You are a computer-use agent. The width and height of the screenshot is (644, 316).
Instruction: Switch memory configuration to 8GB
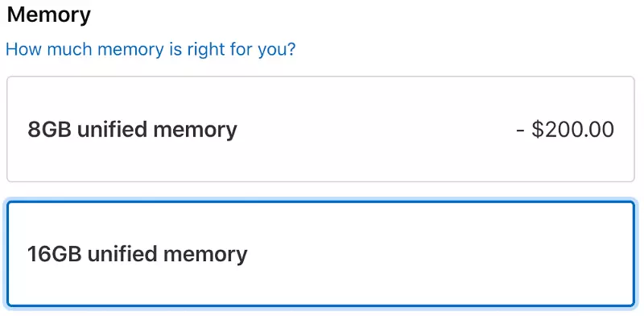[320, 129]
